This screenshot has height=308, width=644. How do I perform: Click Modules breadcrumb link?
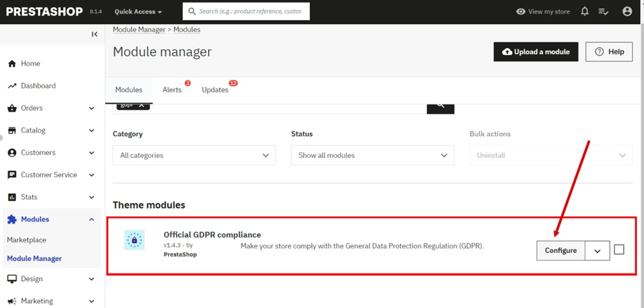coord(187,30)
